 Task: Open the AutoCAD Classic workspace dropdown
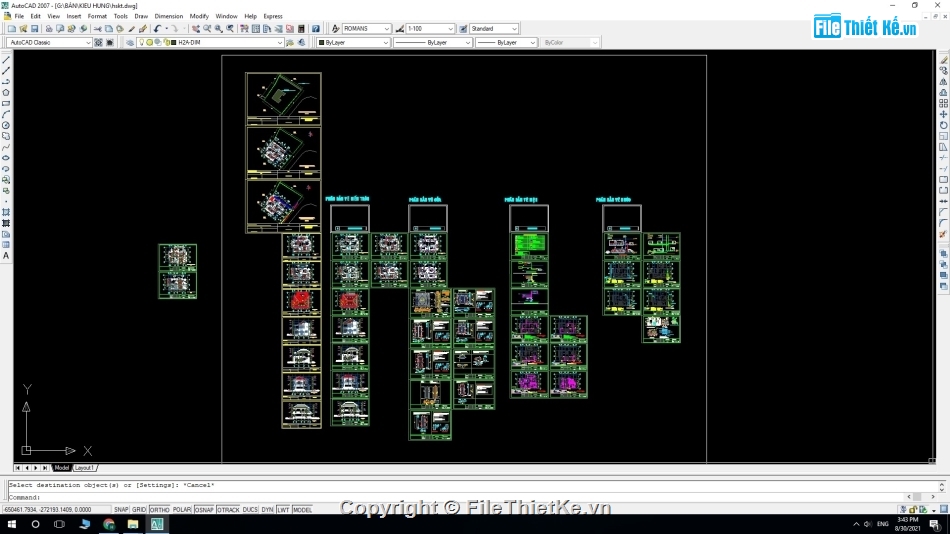click(49, 42)
